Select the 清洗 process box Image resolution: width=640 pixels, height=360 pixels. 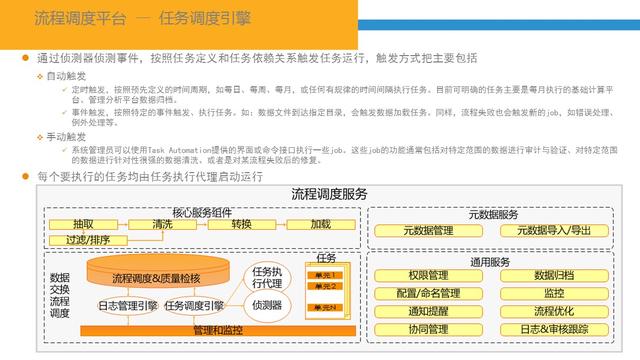[162, 224]
